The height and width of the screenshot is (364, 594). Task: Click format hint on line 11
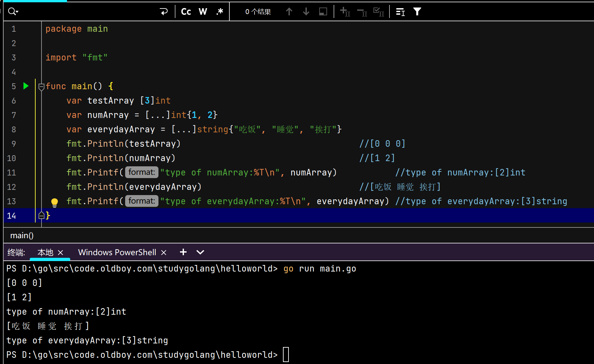[142, 172]
